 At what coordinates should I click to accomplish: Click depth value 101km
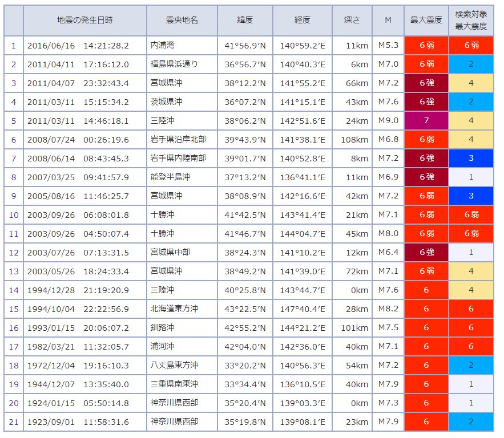tap(354, 328)
